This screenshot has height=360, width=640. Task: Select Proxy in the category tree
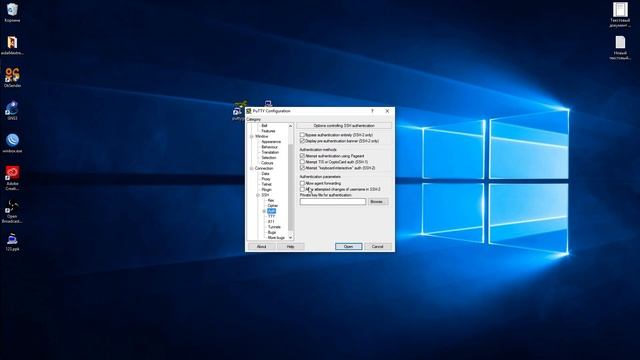(x=266, y=179)
